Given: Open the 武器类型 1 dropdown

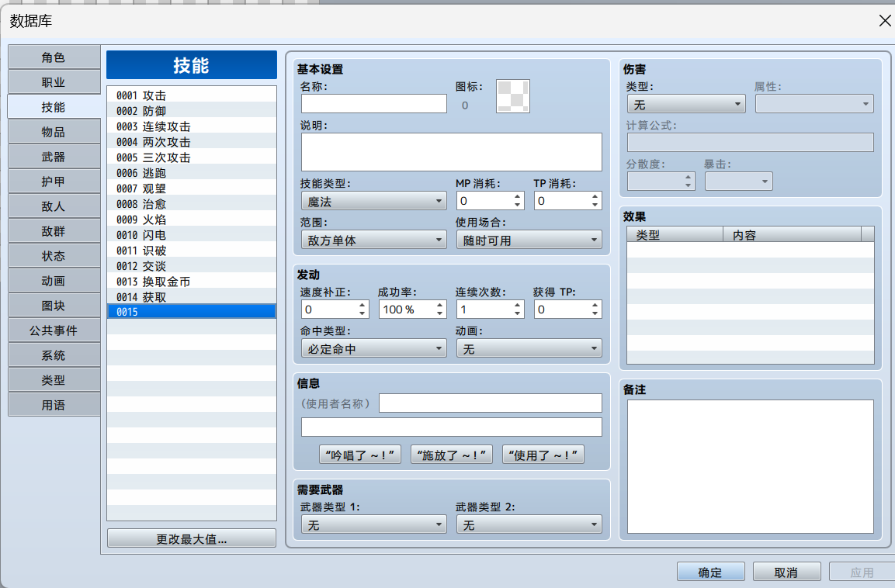Looking at the screenshot, I should pos(373,525).
